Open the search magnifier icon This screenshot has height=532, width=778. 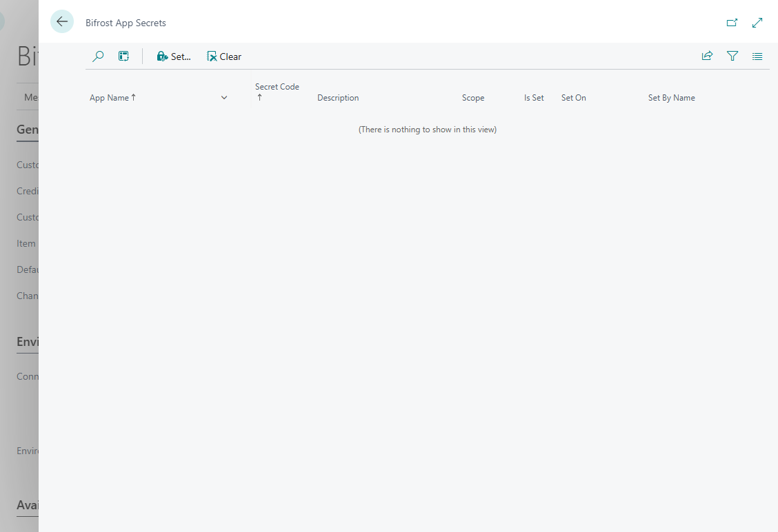click(98, 56)
